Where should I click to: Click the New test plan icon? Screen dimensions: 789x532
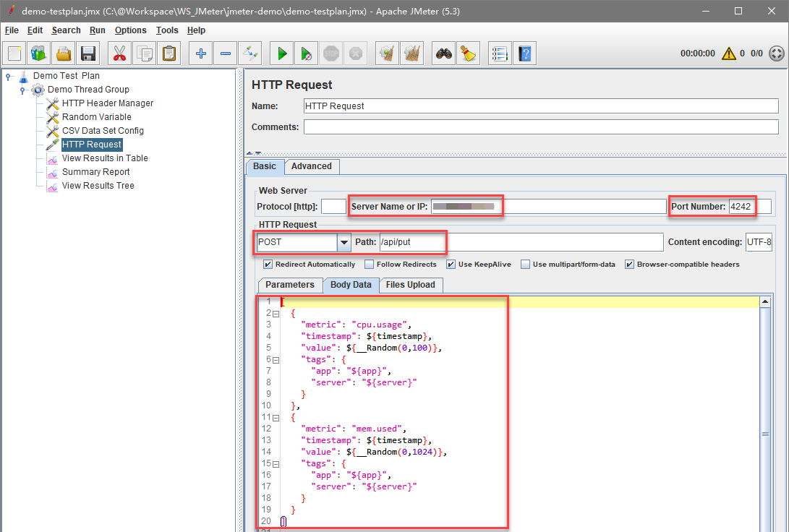[14, 53]
